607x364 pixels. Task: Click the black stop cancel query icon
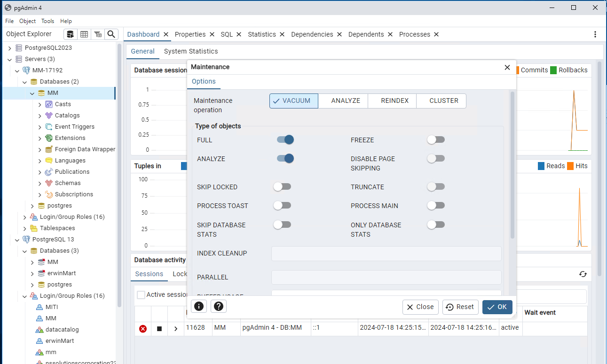pos(159,329)
